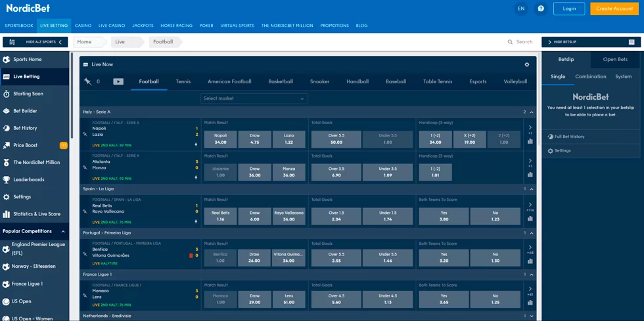Viewport: 644px width, 321px height.
Task: Go to Home breadcrumb
Action: (x=84, y=42)
